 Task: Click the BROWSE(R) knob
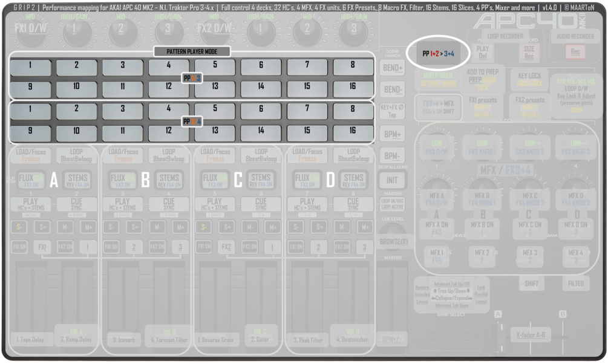tap(393, 238)
